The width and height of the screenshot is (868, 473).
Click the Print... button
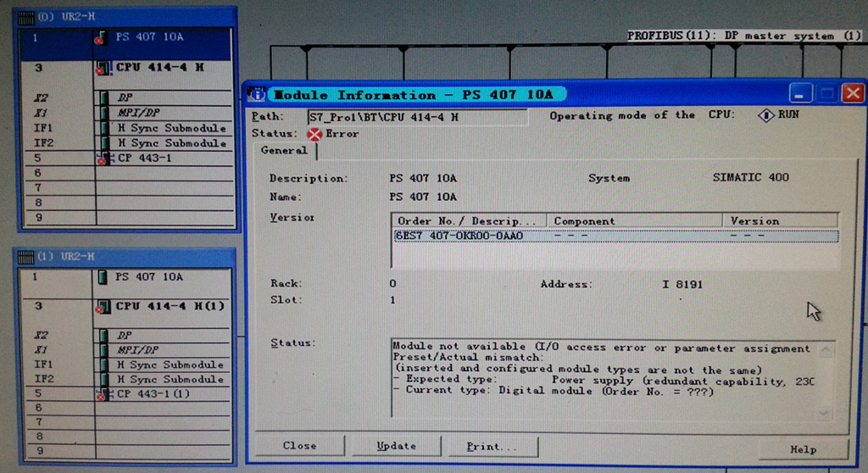[492, 447]
